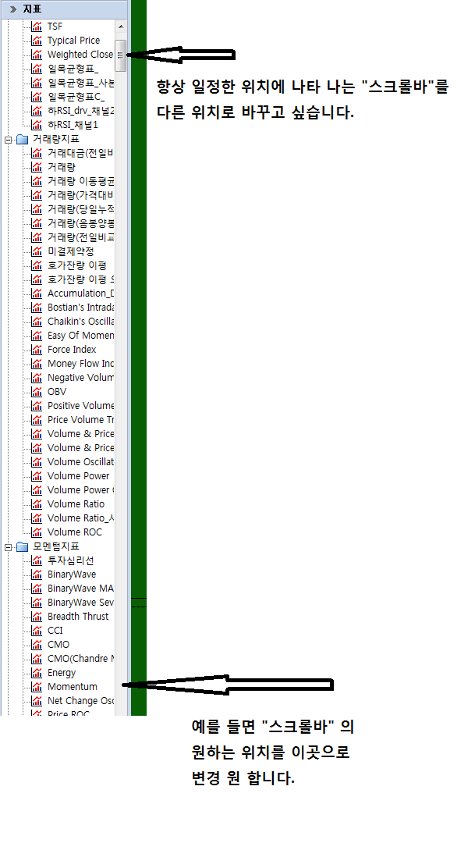Select the BinaryWave indicator
475x868 pixels.
[x=72, y=575]
